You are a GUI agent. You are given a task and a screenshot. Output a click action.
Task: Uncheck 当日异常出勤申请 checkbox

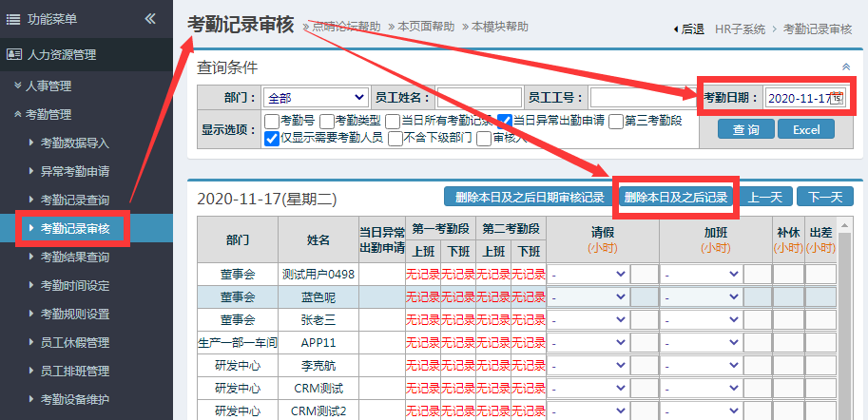pyautogui.click(x=505, y=121)
